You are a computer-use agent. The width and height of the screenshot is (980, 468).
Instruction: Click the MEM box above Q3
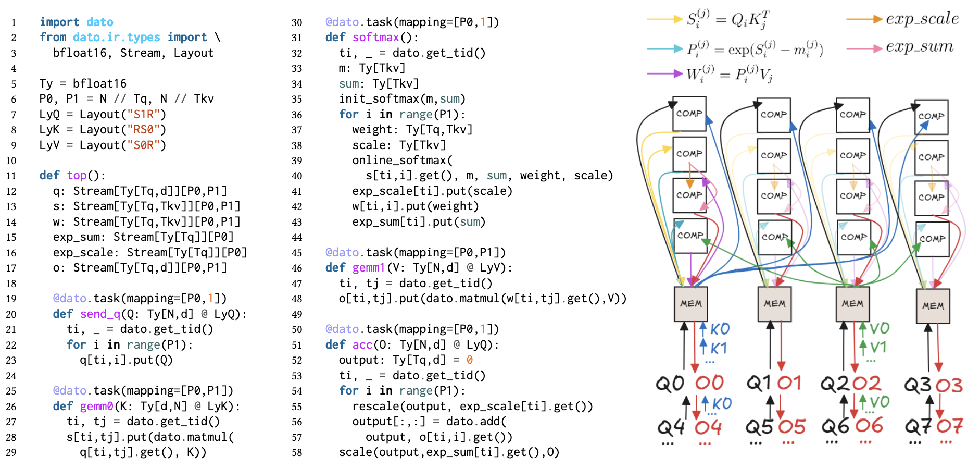click(933, 306)
